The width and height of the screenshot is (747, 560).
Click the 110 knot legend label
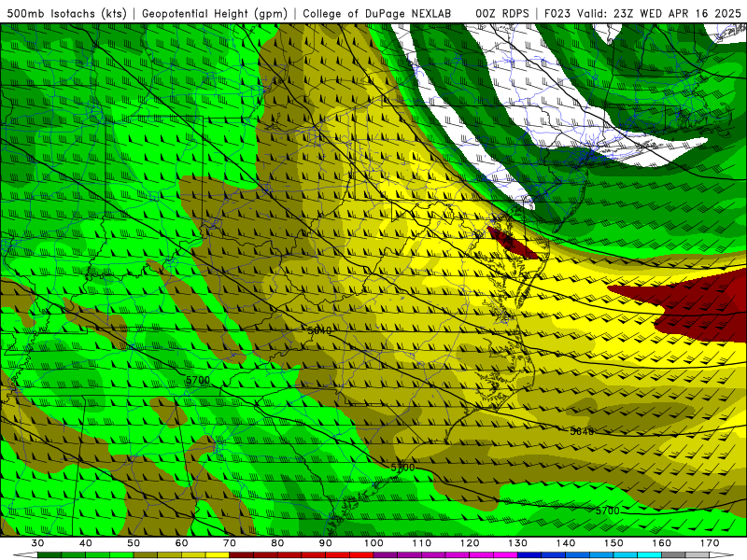pos(422,543)
